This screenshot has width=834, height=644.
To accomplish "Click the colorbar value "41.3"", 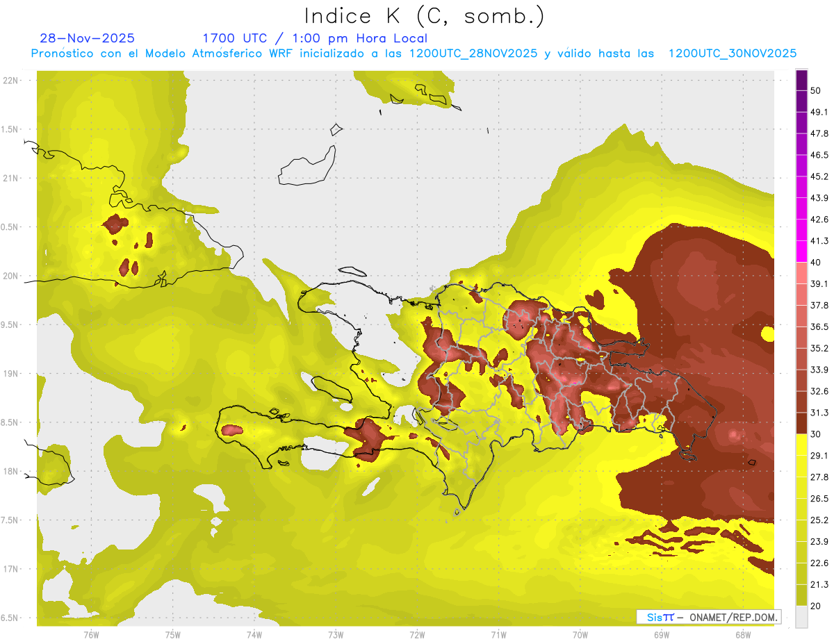I will coord(820,241).
